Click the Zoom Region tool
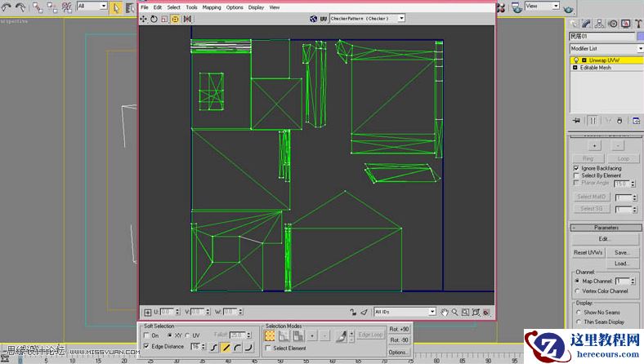 coord(465,313)
